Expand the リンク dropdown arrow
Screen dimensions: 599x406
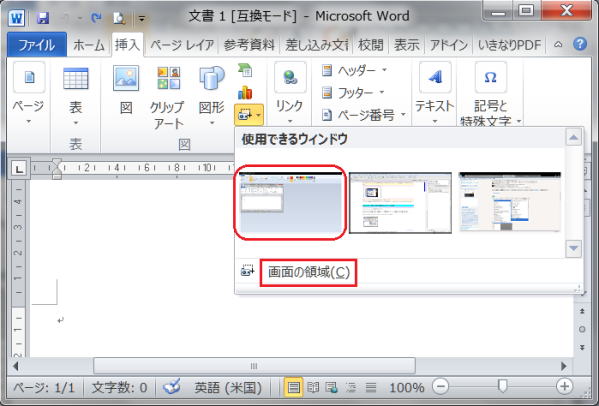(290, 122)
